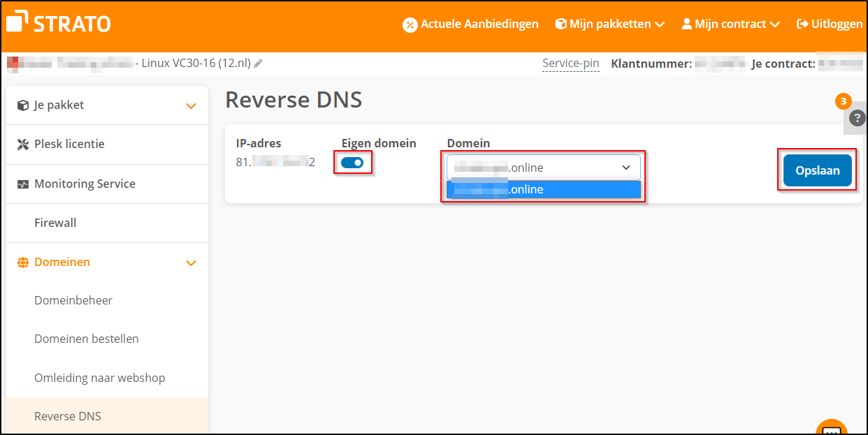This screenshot has height=435, width=868.
Task: Open Actuele Aanbiedingen offers
Action: 479,24
